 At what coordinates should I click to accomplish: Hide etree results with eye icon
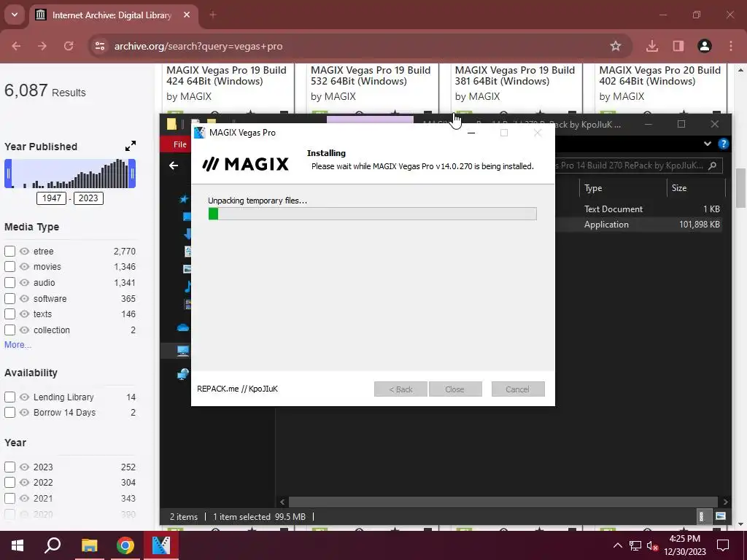tap(24, 251)
